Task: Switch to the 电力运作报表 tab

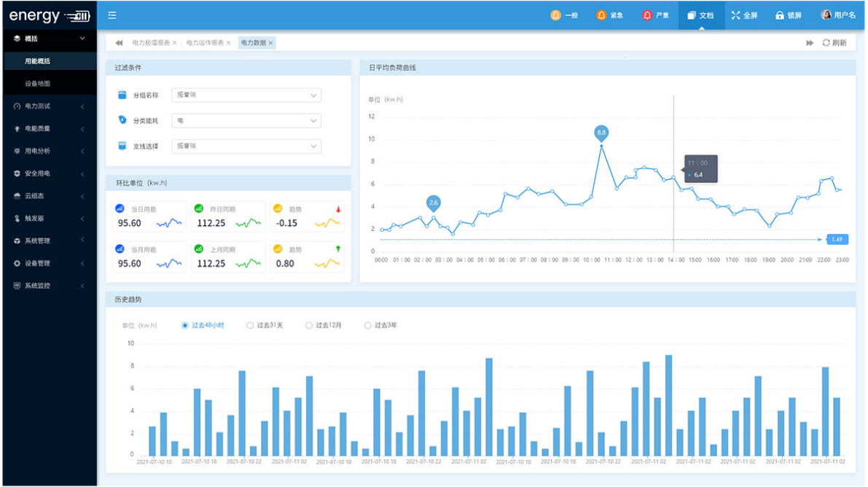Action: pos(205,43)
